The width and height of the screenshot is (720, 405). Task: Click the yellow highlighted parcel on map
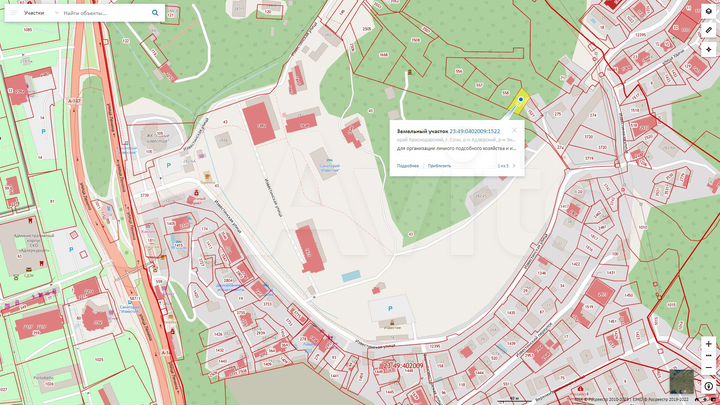click(x=520, y=100)
